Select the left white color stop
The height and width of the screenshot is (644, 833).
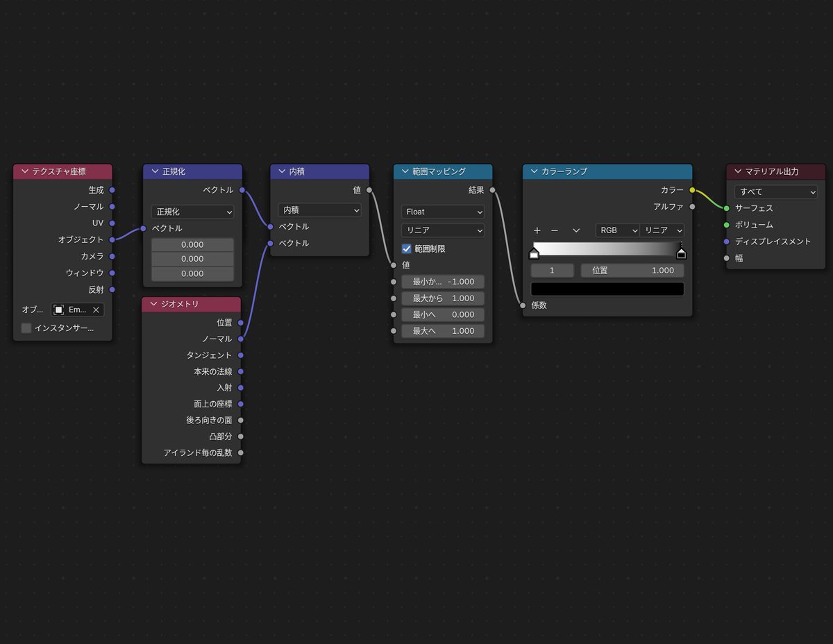click(534, 253)
